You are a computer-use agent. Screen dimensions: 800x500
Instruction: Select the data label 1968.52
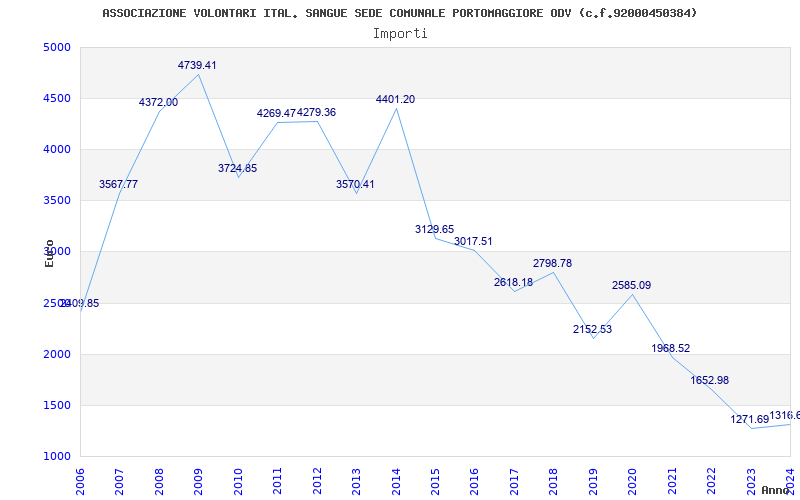coord(670,348)
